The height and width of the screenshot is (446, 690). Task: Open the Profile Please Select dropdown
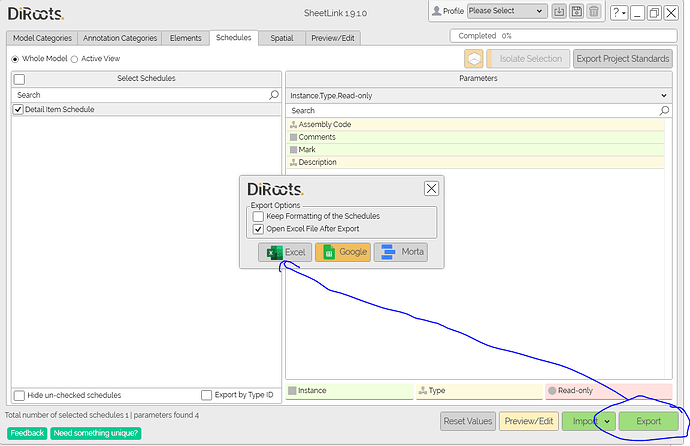507,11
